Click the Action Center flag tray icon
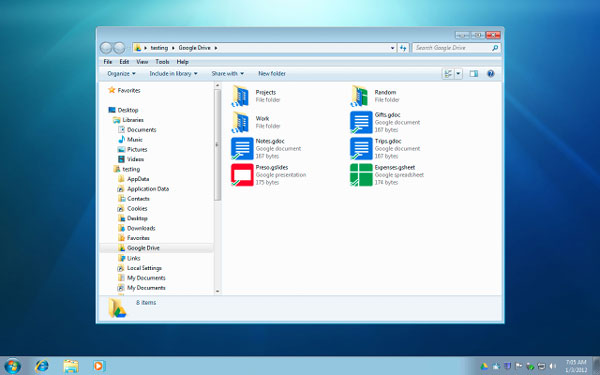The image size is (600, 375). (x=519, y=366)
